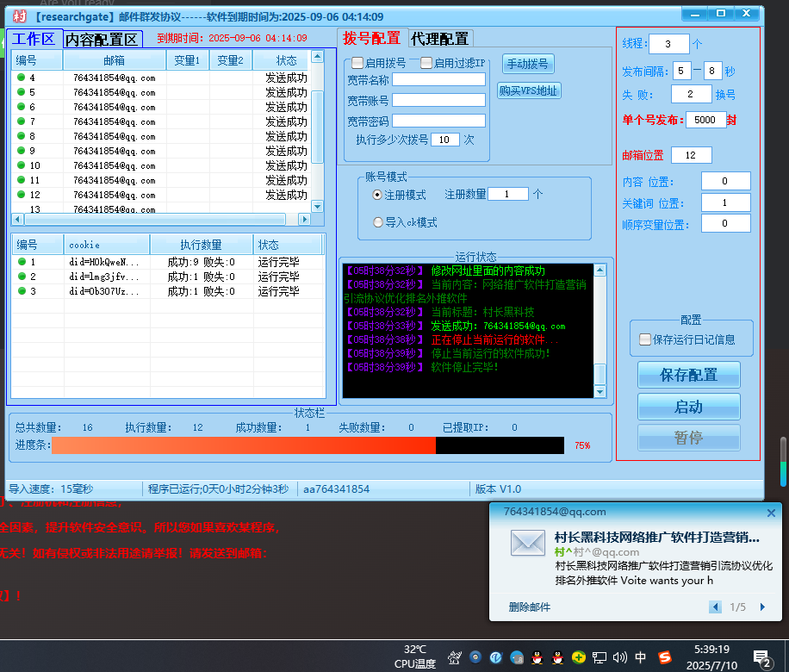The image size is (789, 672).
Task: Click the envelope icon in the mail notification popup
Action: pyautogui.click(x=528, y=544)
